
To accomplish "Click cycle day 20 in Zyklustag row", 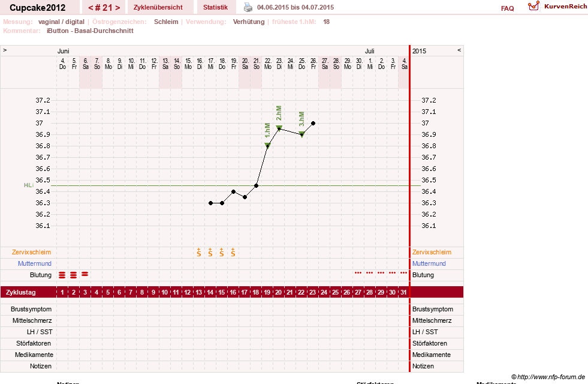I will (279, 292).
